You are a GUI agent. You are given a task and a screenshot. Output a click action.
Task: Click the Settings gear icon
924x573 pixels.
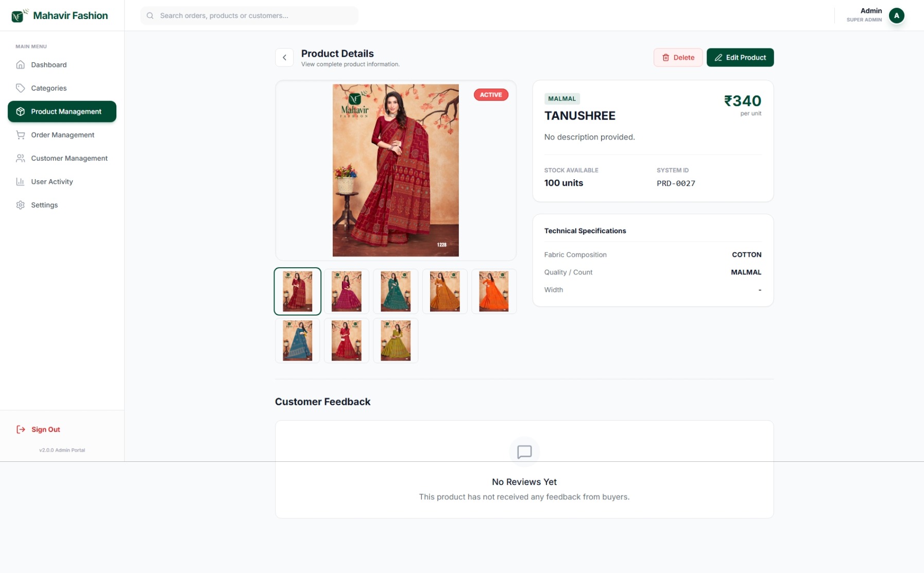[x=21, y=205]
